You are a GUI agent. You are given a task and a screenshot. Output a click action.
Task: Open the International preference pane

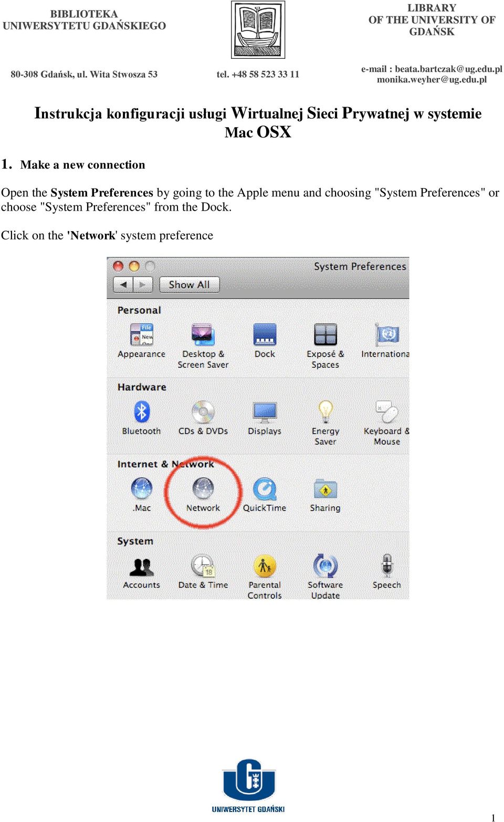click(x=385, y=340)
